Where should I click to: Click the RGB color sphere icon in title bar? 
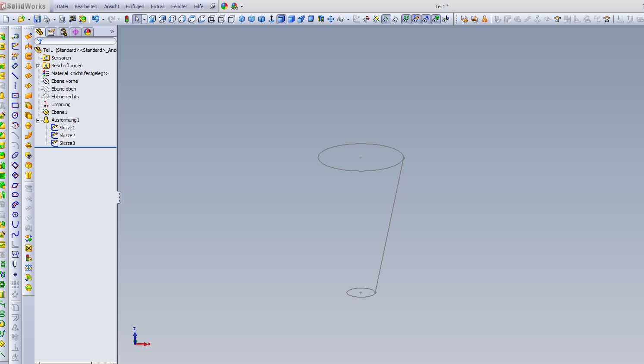pos(224,6)
